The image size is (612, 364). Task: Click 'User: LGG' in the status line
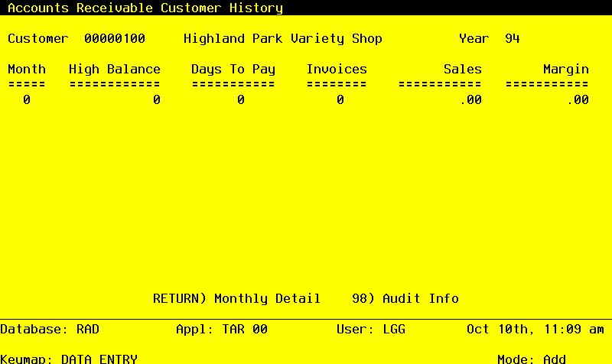(371, 330)
